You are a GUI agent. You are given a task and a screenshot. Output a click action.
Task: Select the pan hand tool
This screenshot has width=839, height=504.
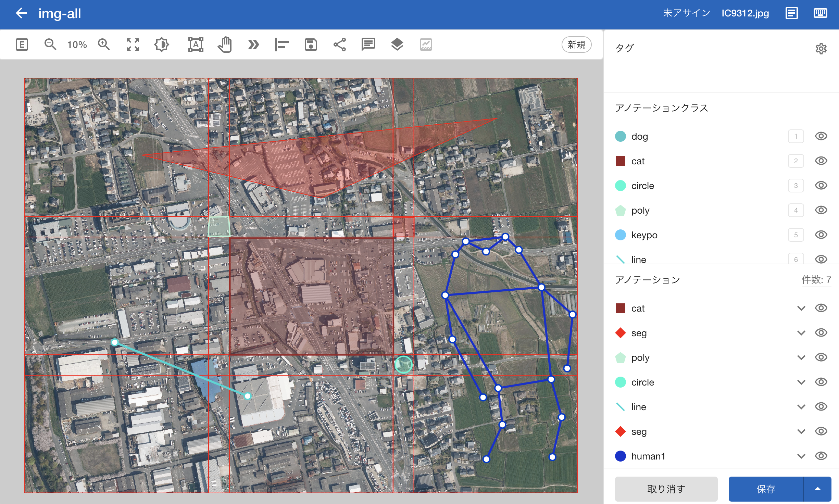coord(225,45)
